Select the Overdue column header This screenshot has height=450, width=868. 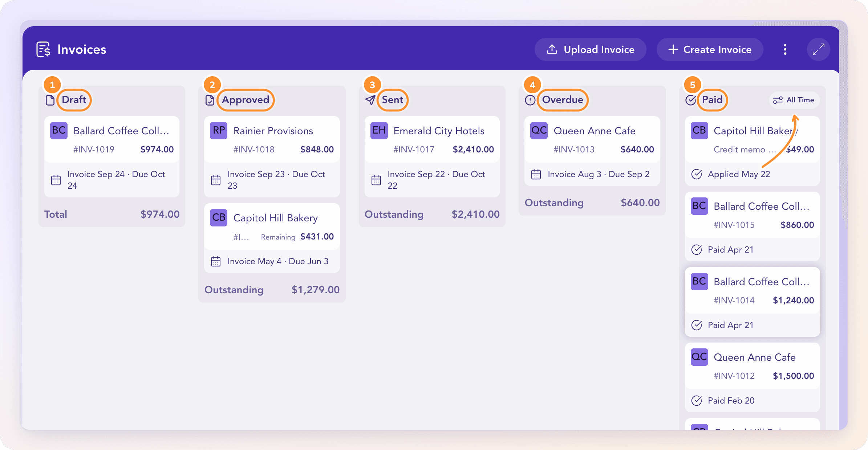pyautogui.click(x=563, y=100)
